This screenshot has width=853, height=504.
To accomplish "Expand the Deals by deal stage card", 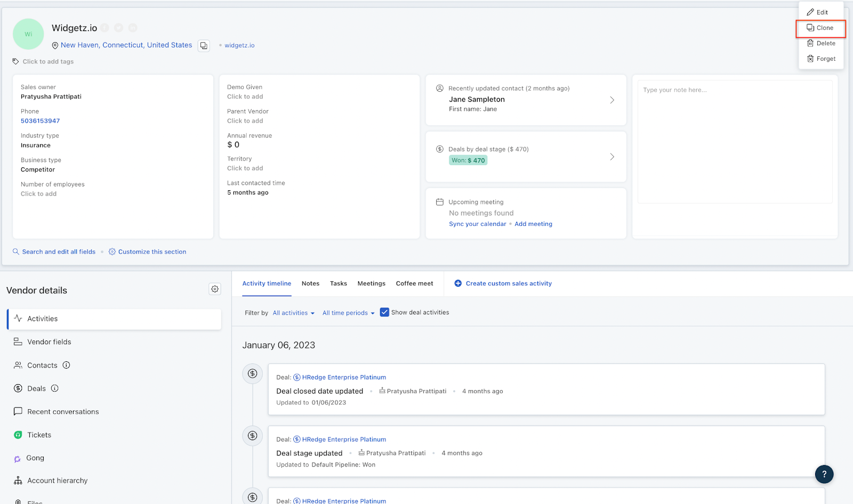I will pyautogui.click(x=611, y=157).
